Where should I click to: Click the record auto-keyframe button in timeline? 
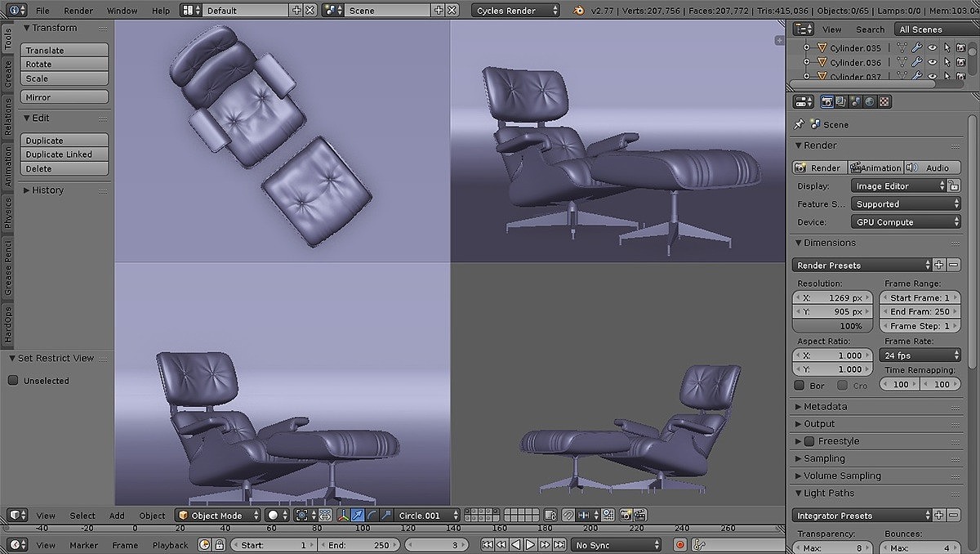coord(679,545)
